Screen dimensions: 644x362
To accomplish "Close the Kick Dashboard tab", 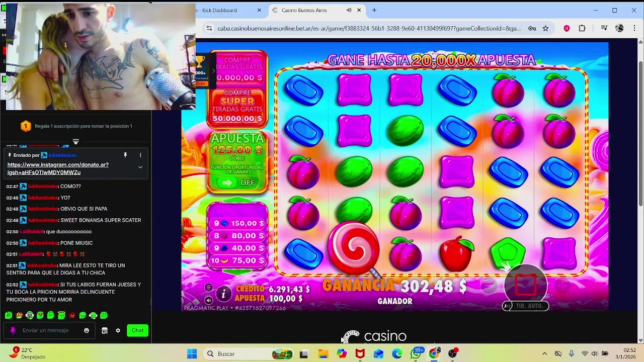I will coord(259,10).
